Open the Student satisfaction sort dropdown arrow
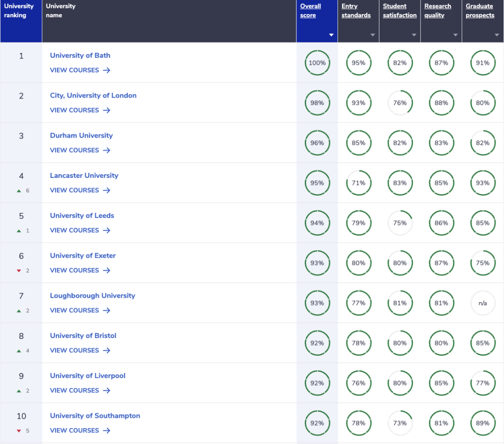Screen dimensions: 504x444 (x=414, y=35)
